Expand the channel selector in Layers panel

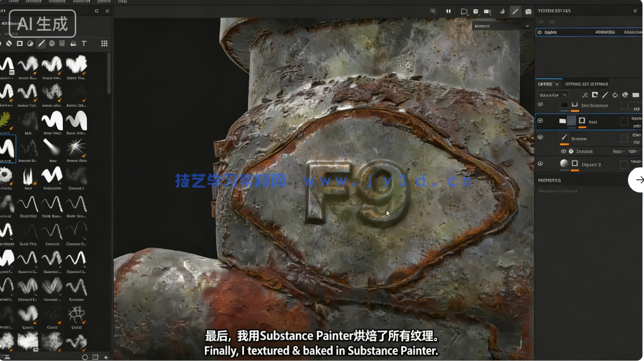pyautogui.click(x=553, y=94)
